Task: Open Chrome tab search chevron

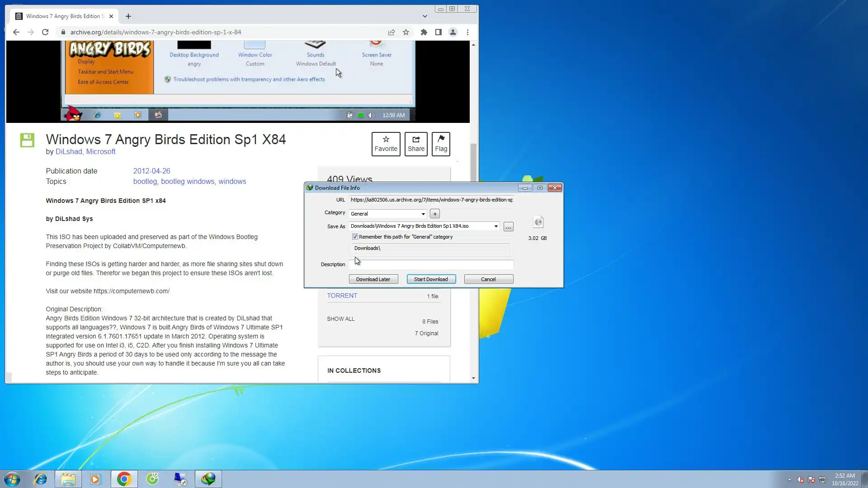Action: coord(425,16)
